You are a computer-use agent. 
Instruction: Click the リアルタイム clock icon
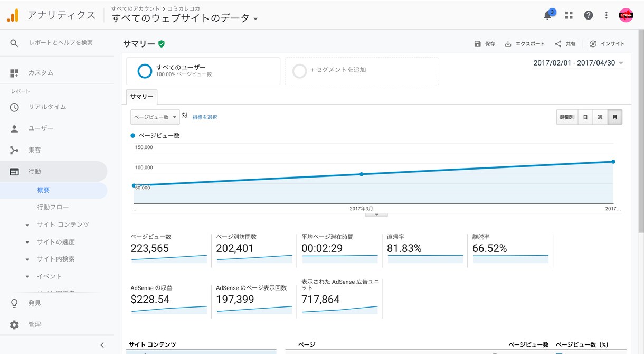[x=14, y=107]
